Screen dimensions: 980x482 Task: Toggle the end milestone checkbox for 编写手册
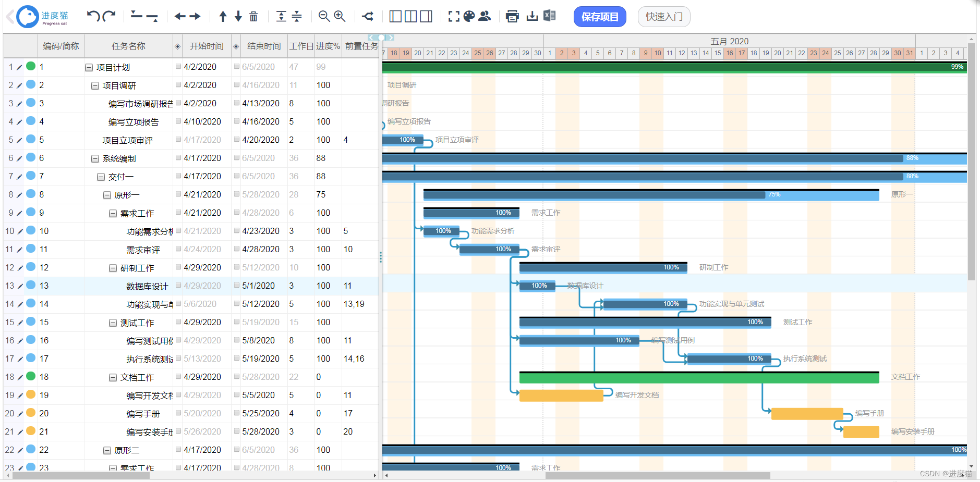click(x=237, y=413)
